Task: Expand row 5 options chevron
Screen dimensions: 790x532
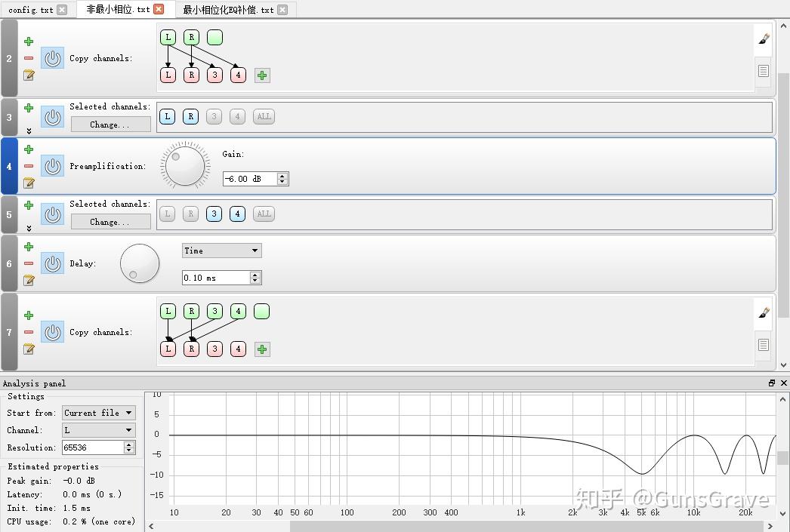Action: [x=29, y=228]
